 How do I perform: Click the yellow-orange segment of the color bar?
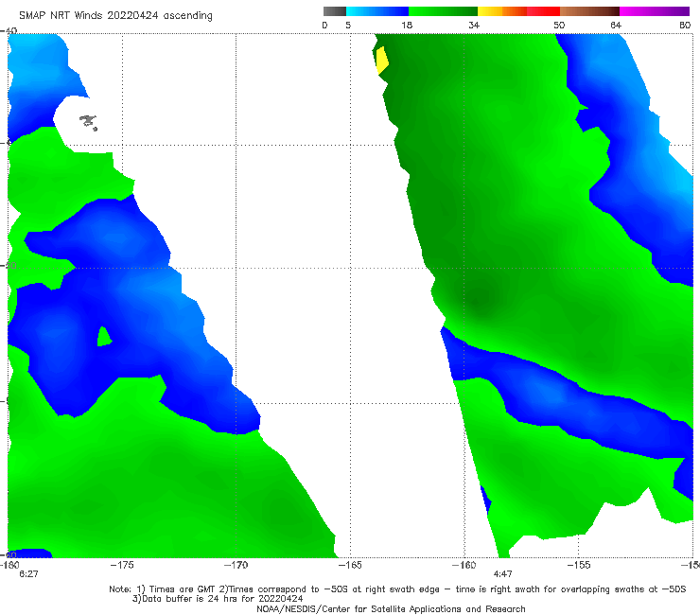coord(502,11)
